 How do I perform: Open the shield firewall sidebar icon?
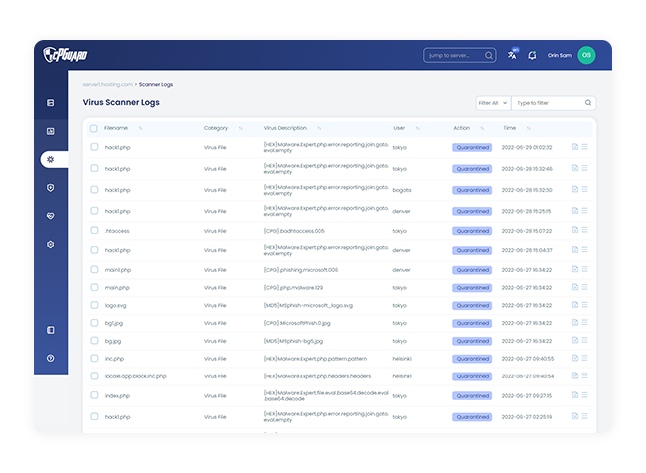(50, 188)
